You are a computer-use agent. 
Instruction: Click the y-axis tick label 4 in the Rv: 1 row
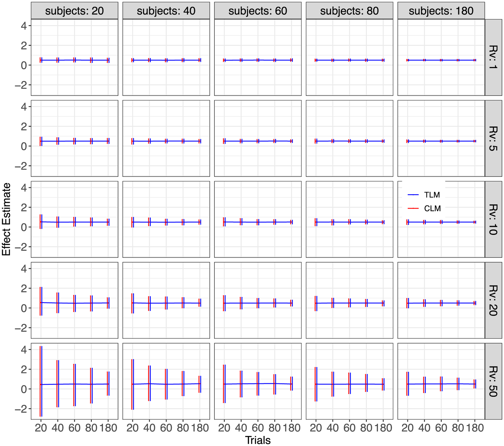pyautogui.click(x=24, y=26)
